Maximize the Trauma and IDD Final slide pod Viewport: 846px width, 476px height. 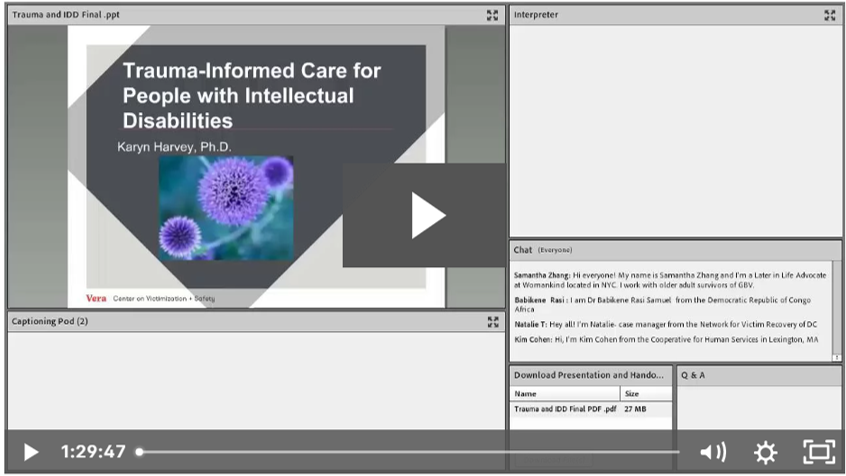click(x=492, y=15)
